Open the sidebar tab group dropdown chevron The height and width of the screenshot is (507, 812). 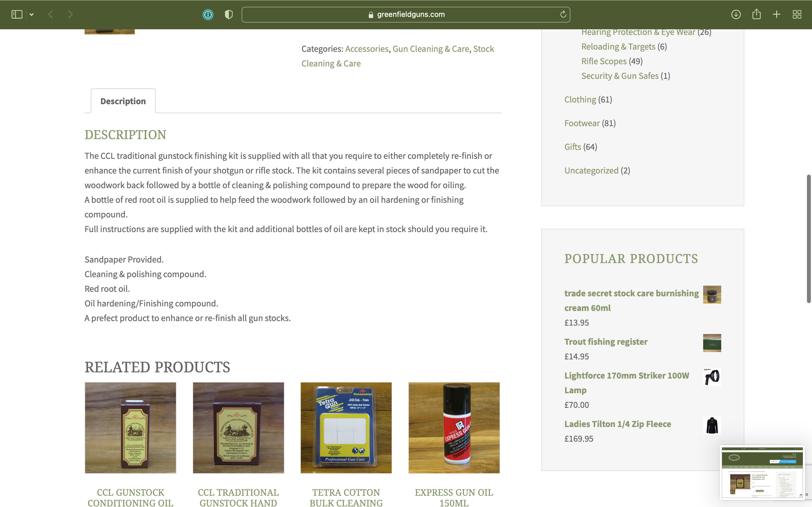32,14
